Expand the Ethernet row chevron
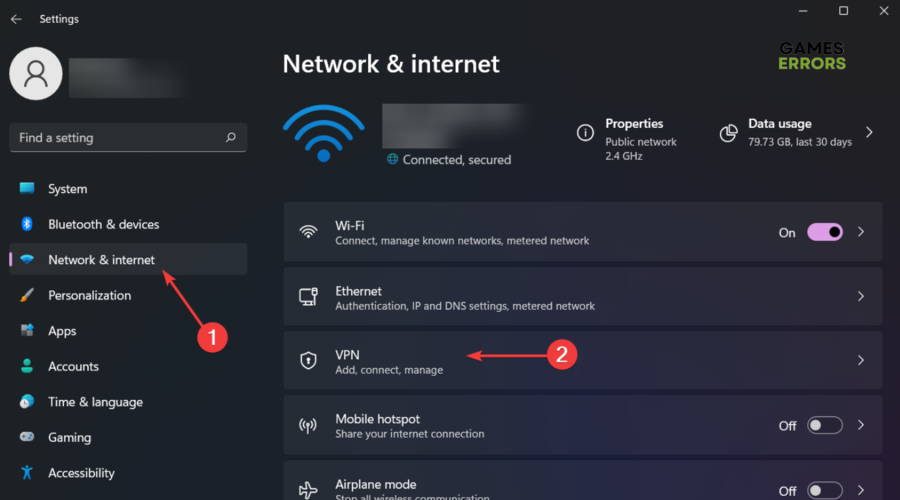Screen dimensions: 900x500 861,297
